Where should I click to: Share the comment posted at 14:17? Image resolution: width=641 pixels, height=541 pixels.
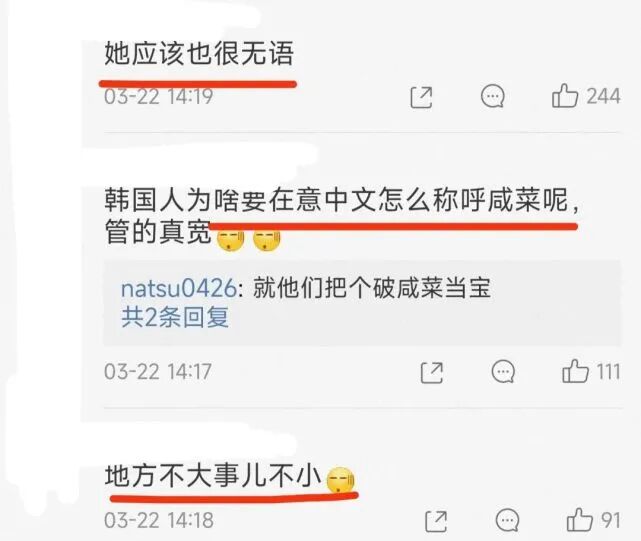coord(432,373)
